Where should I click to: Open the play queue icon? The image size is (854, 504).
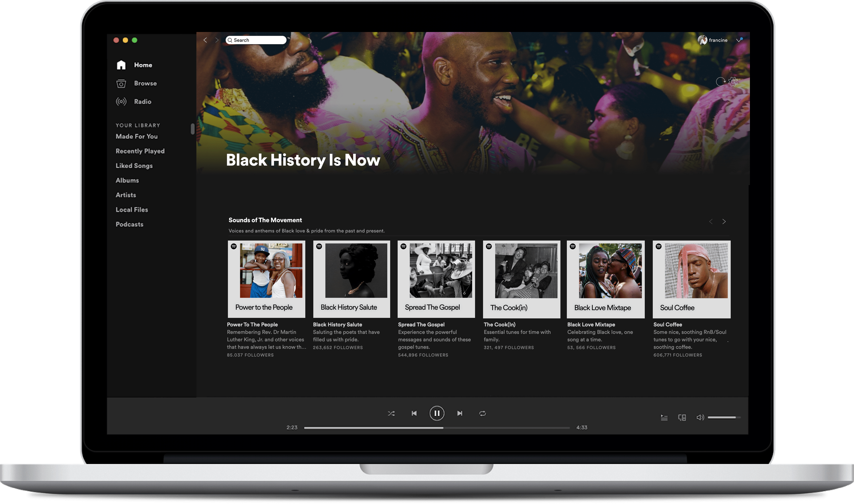click(x=664, y=417)
